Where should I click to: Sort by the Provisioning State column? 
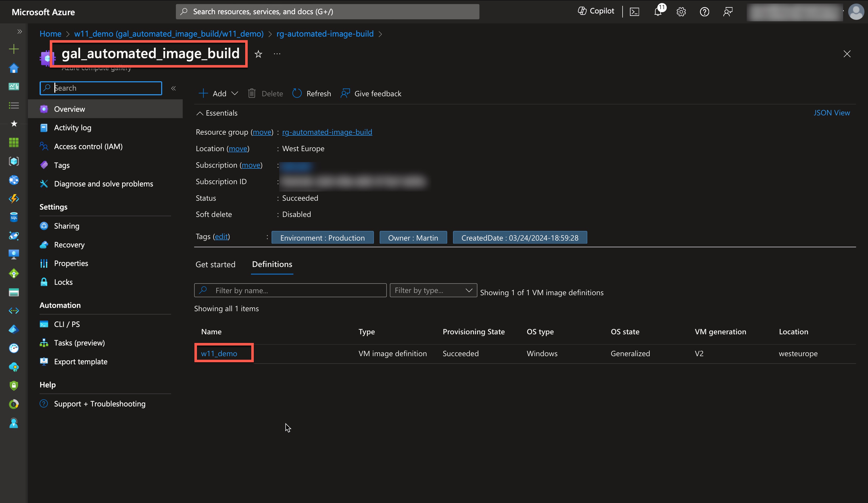pos(474,332)
